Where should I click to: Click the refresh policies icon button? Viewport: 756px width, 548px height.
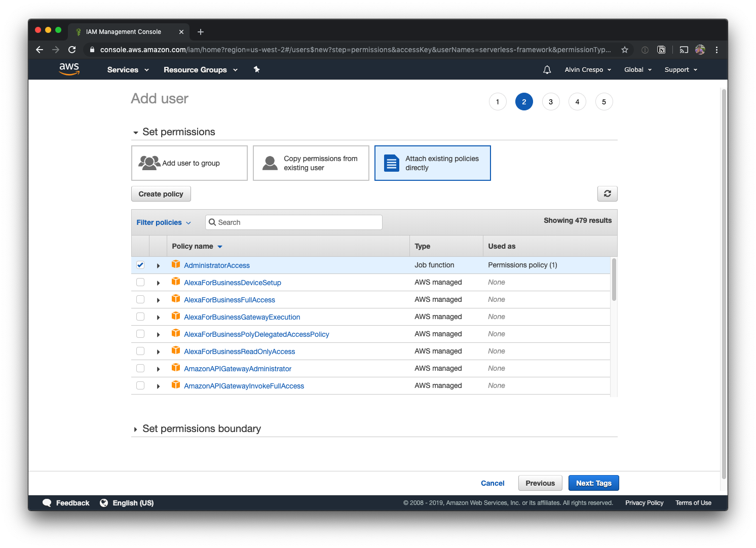[607, 193]
